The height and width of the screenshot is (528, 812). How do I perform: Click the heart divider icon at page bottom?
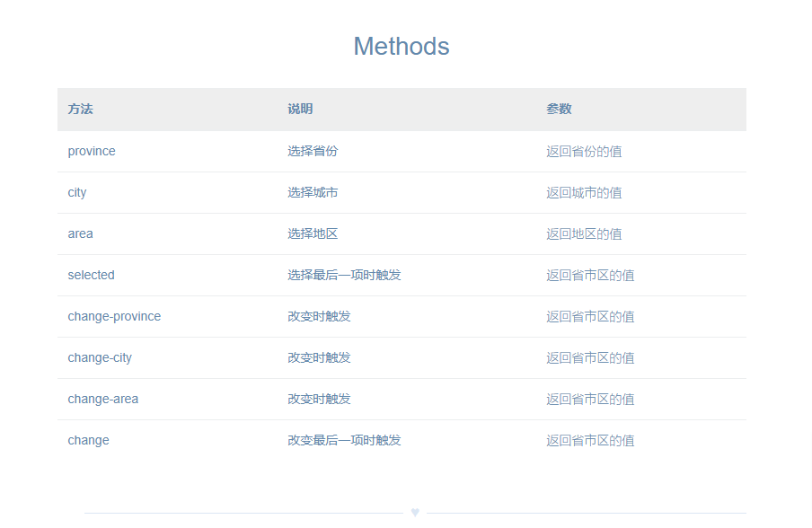415,511
